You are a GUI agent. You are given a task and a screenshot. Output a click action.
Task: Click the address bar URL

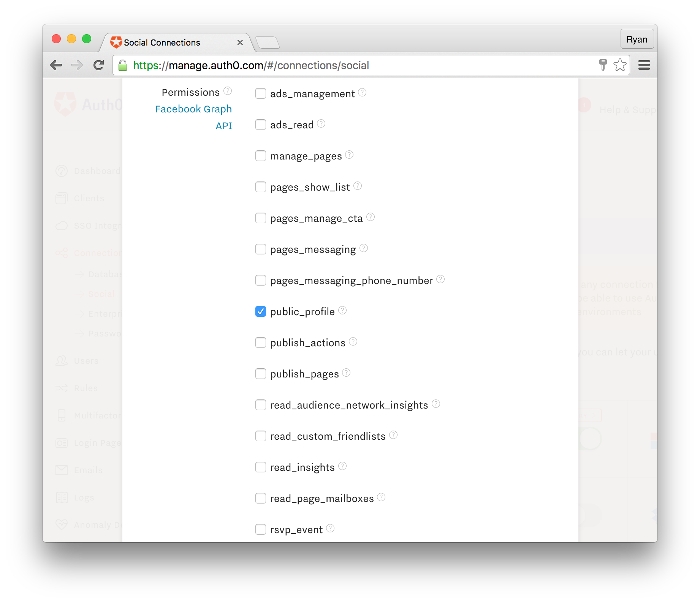pyautogui.click(x=251, y=65)
